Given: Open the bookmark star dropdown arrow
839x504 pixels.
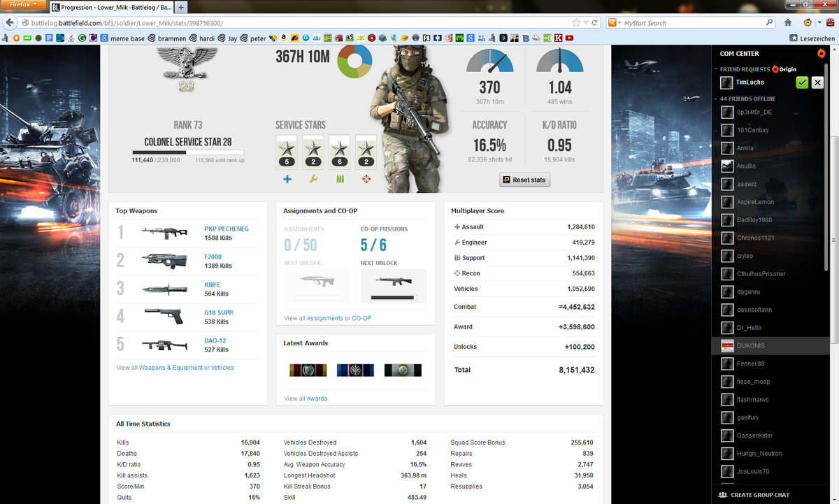Looking at the screenshot, I should pyautogui.click(x=585, y=23).
